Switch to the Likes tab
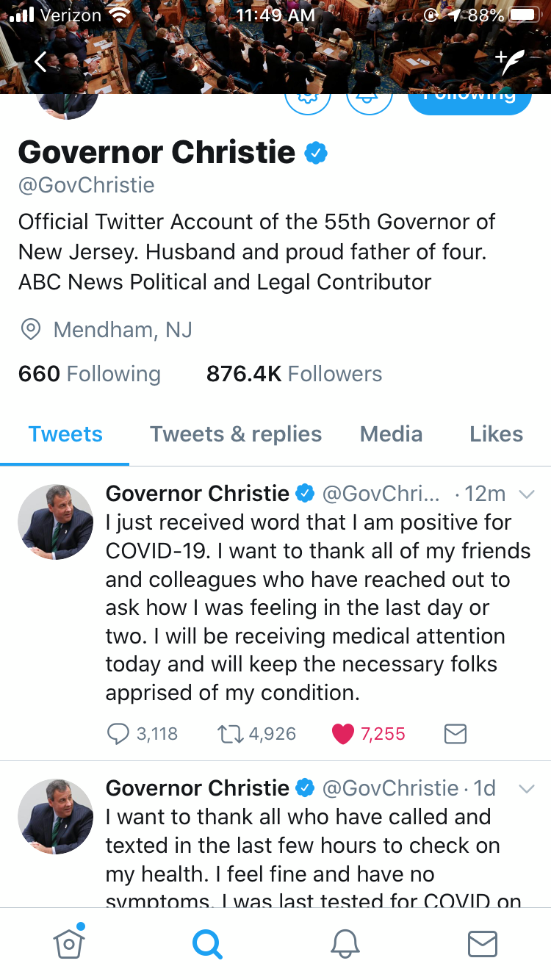The image size is (551, 980). click(x=496, y=434)
